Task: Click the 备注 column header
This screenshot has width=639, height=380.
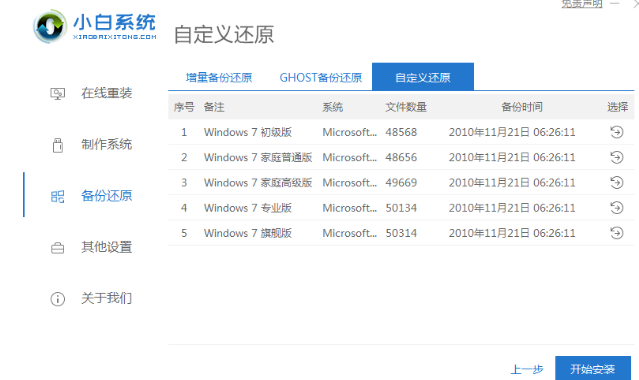Action: point(214,107)
